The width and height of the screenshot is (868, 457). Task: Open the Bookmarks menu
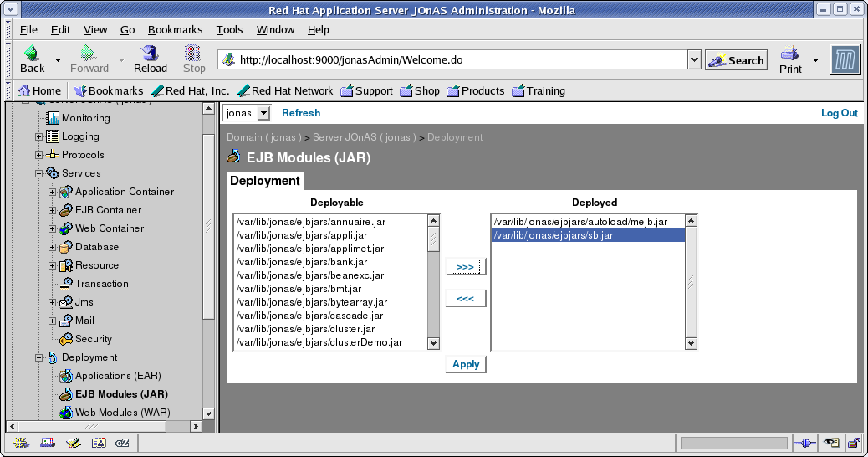pyautogui.click(x=175, y=30)
